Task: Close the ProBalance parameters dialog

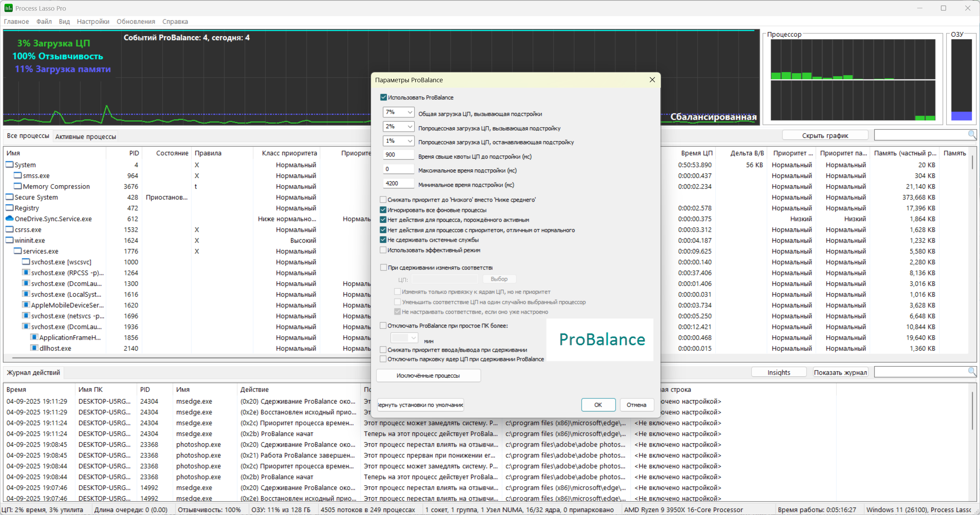Action: coord(652,80)
